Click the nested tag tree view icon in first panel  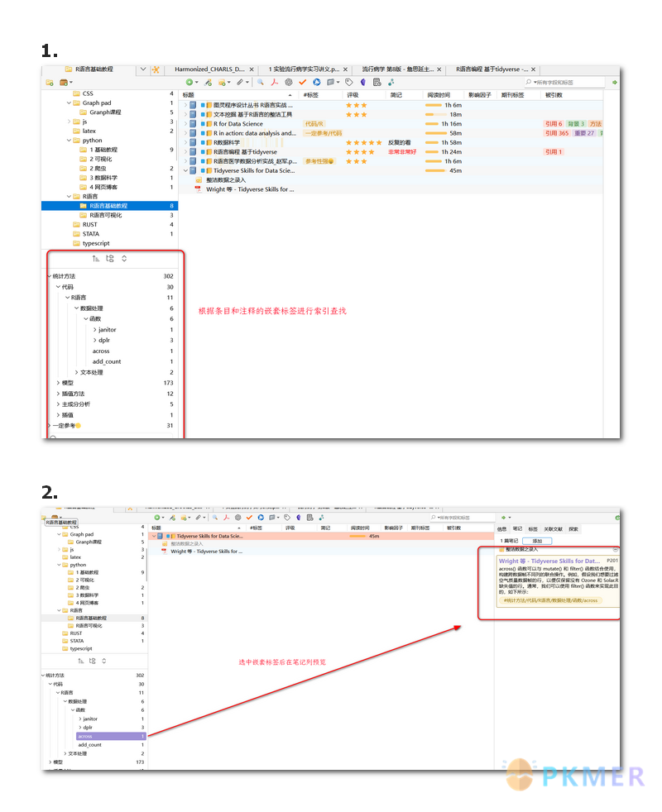110,259
